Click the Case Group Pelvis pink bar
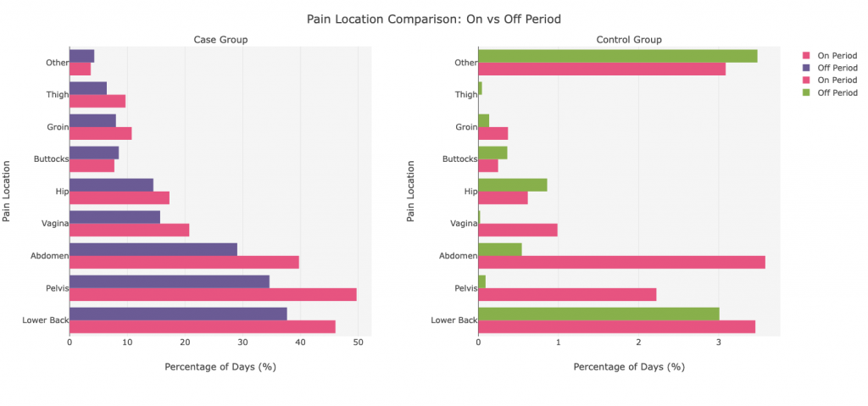The width and height of the screenshot is (868, 406). click(x=212, y=294)
